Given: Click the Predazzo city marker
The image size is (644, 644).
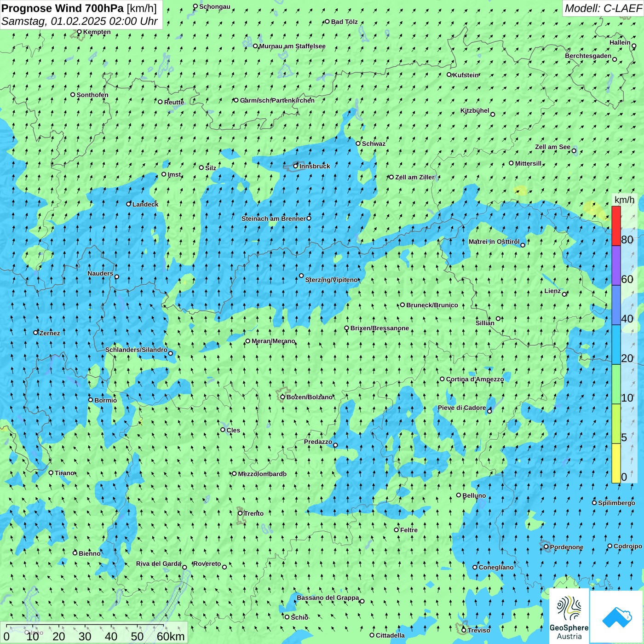Looking at the screenshot, I should pos(335,445).
